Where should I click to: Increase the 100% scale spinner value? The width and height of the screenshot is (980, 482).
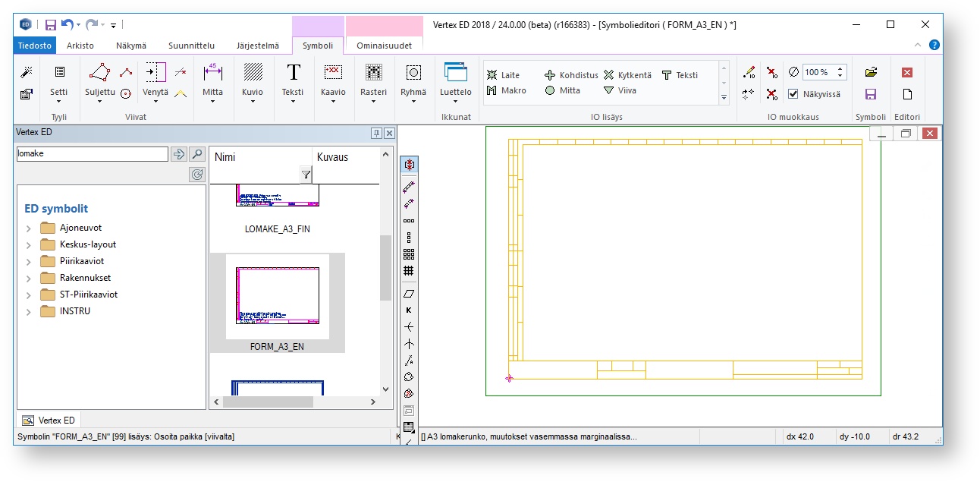pos(840,69)
